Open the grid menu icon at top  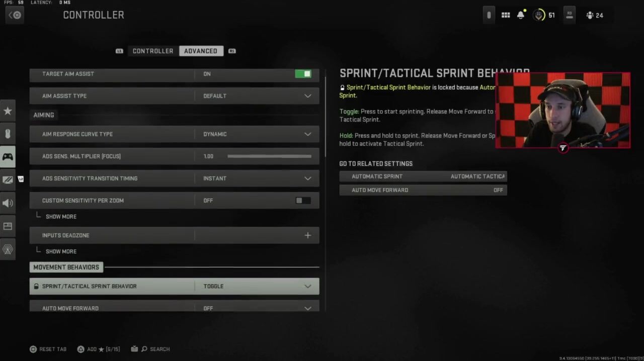pos(506,15)
